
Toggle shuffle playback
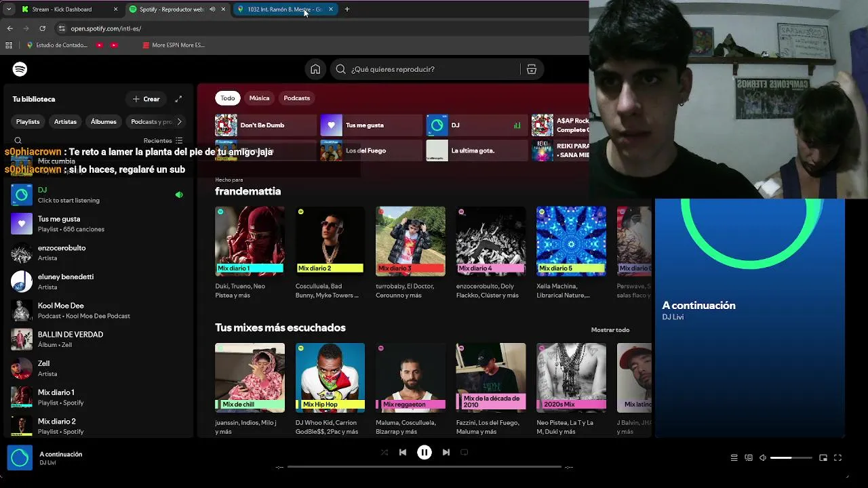pos(384,452)
